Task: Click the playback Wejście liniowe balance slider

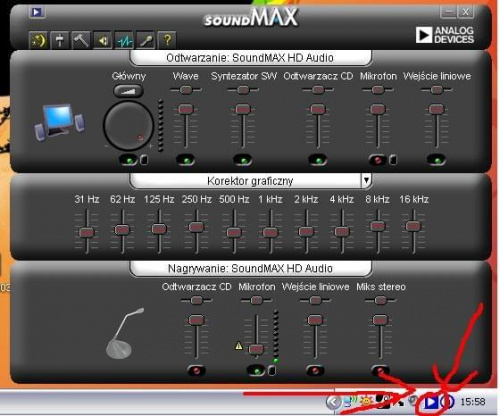Action: point(437,90)
